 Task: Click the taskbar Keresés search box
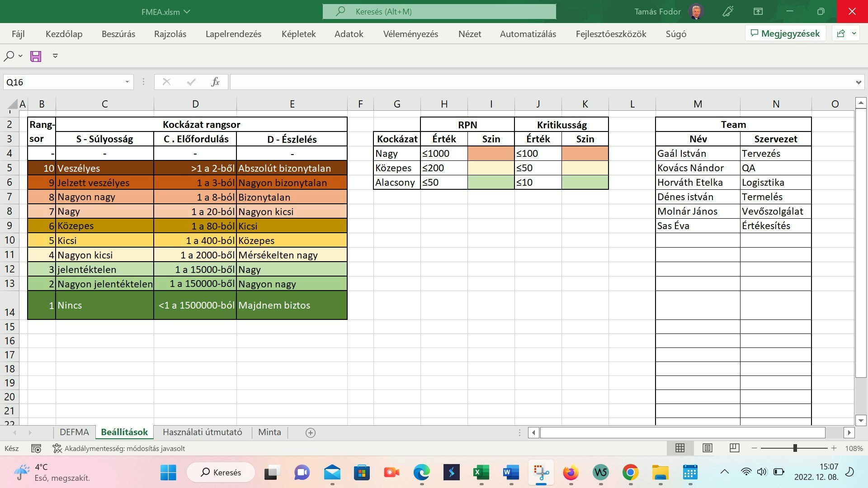pyautogui.click(x=221, y=473)
